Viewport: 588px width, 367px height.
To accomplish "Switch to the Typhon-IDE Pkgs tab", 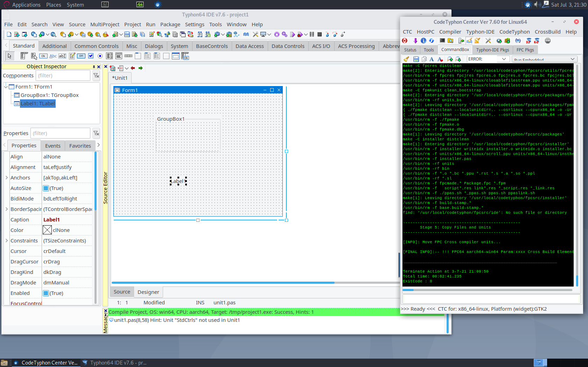I will point(492,50).
